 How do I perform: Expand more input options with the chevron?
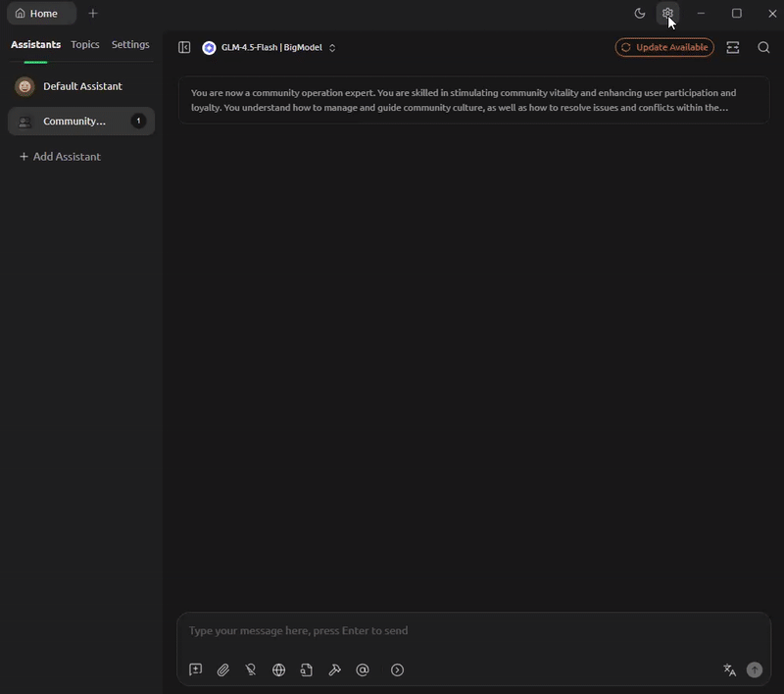(x=397, y=669)
